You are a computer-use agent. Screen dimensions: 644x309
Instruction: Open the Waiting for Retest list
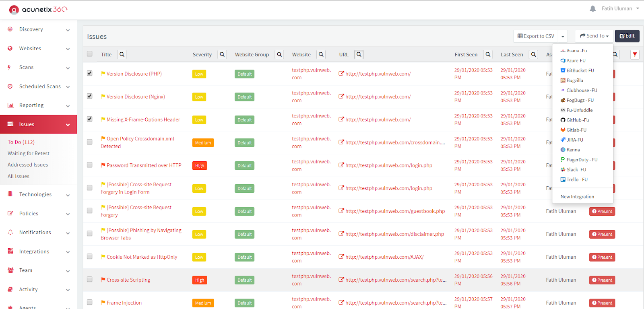pos(28,153)
